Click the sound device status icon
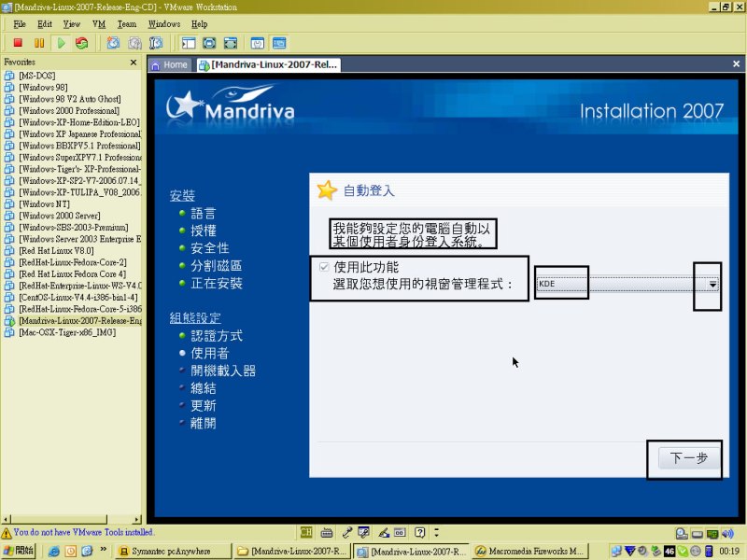 pyautogui.click(x=727, y=534)
